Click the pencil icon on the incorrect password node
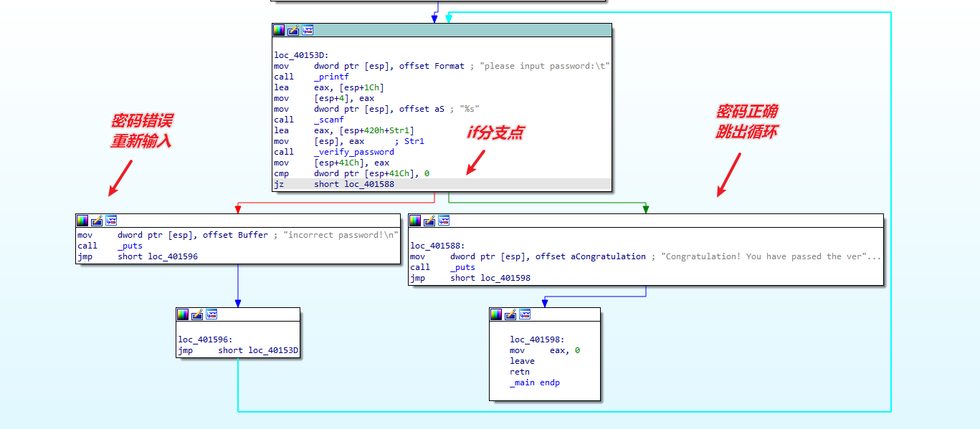The image size is (980, 429). tap(97, 221)
